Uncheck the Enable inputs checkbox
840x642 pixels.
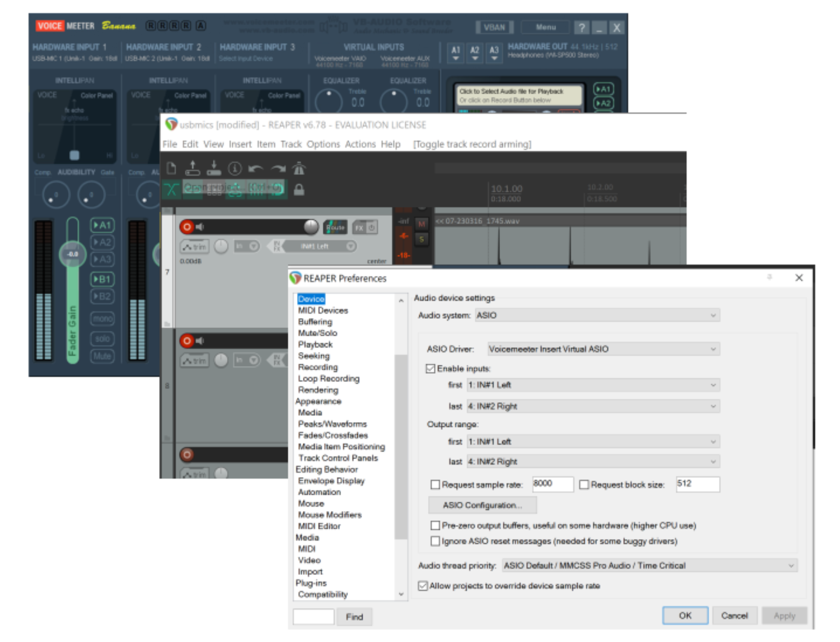(431, 369)
